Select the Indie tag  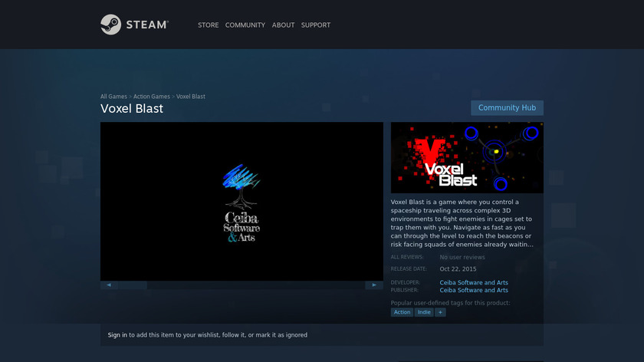[424, 312]
